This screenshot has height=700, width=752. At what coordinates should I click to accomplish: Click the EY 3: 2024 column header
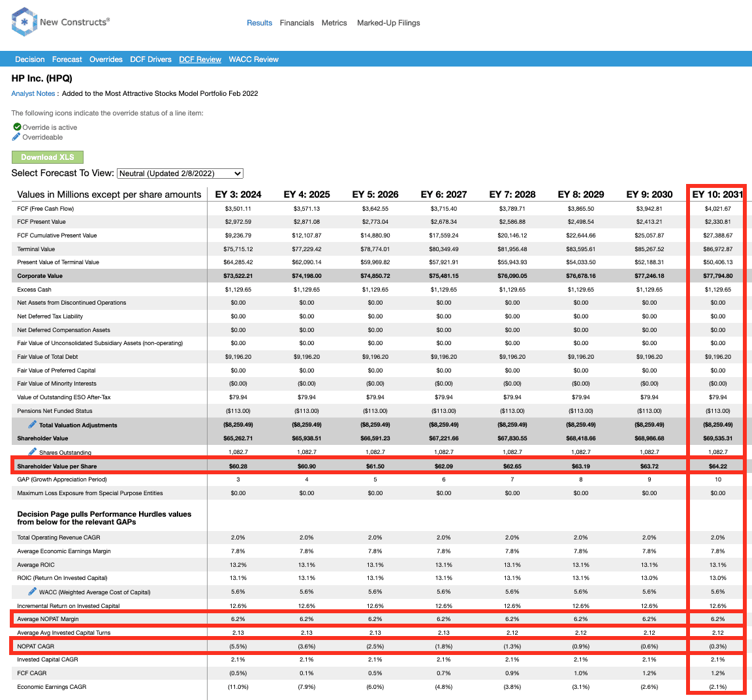click(238, 194)
